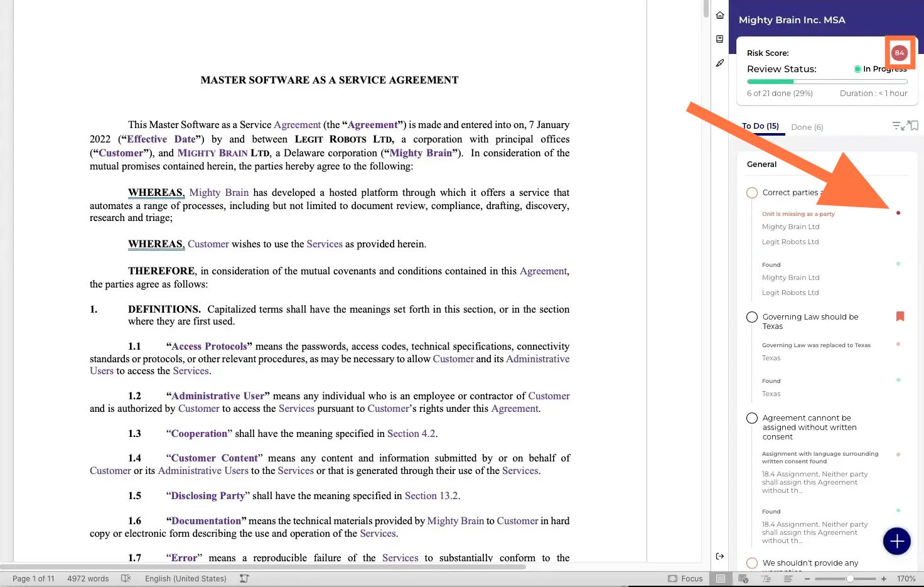Select the pen drafting icon in sidebar
924x587 pixels.
[719, 63]
